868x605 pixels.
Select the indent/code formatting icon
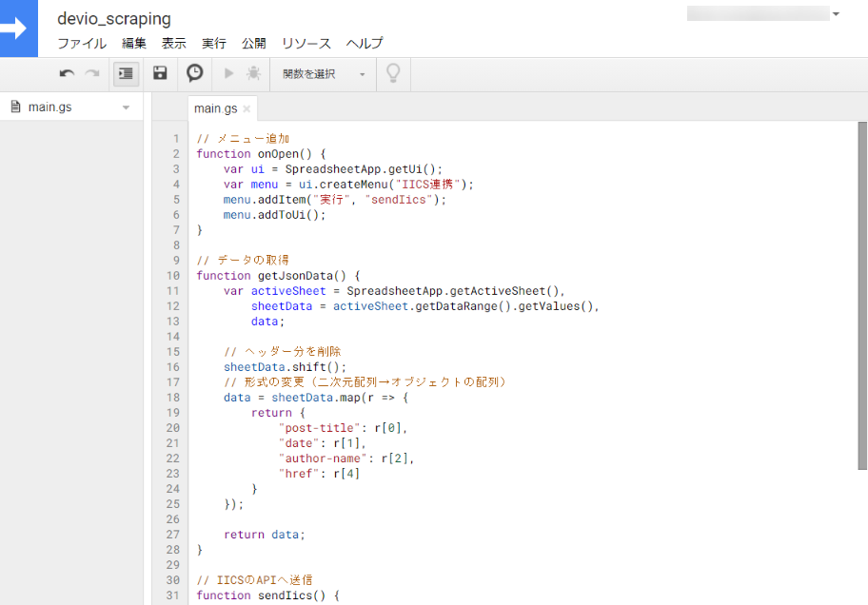(125, 72)
